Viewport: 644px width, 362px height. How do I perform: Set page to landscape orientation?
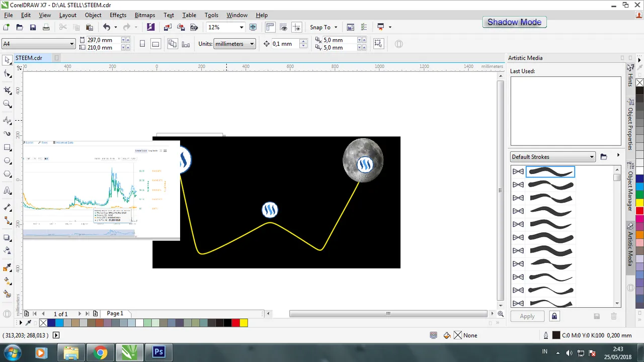(155, 44)
